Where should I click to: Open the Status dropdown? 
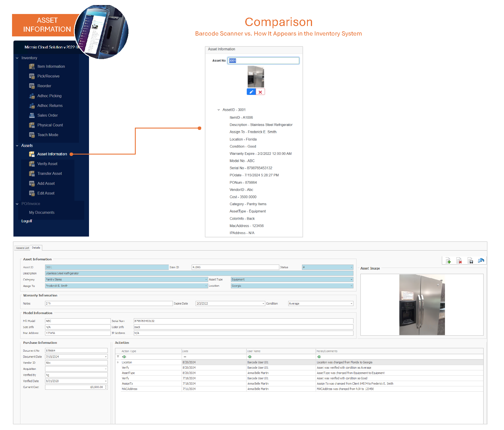coord(351,267)
